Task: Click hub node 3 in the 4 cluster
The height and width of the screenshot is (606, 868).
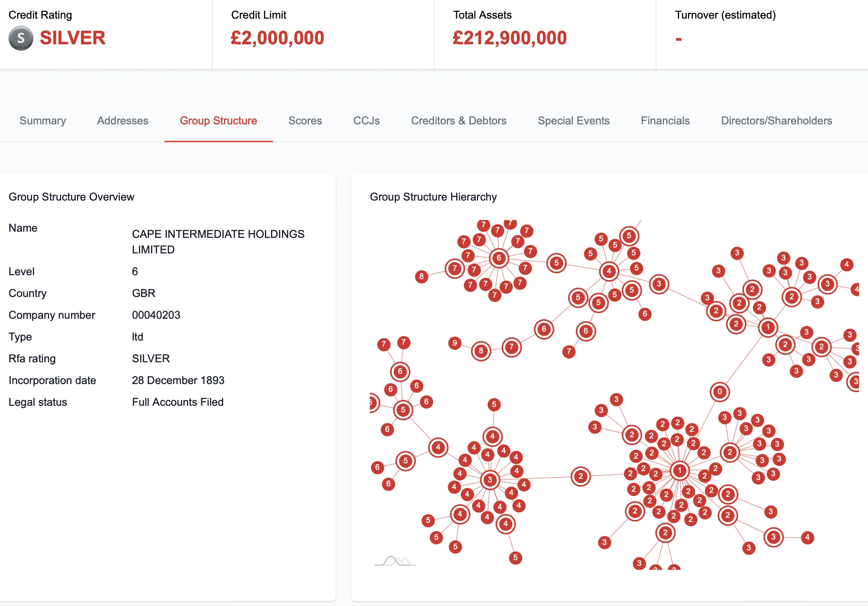Action: [490, 480]
